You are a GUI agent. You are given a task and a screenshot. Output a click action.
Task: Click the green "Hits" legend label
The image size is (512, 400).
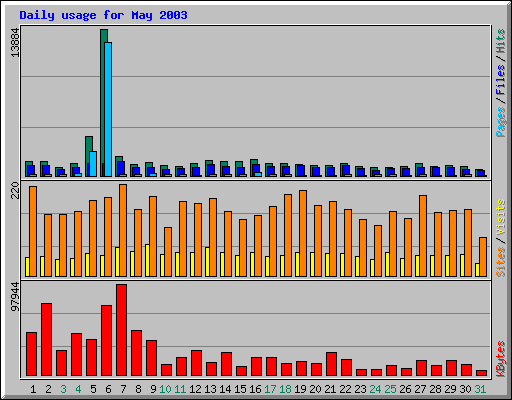tap(500, 41)
